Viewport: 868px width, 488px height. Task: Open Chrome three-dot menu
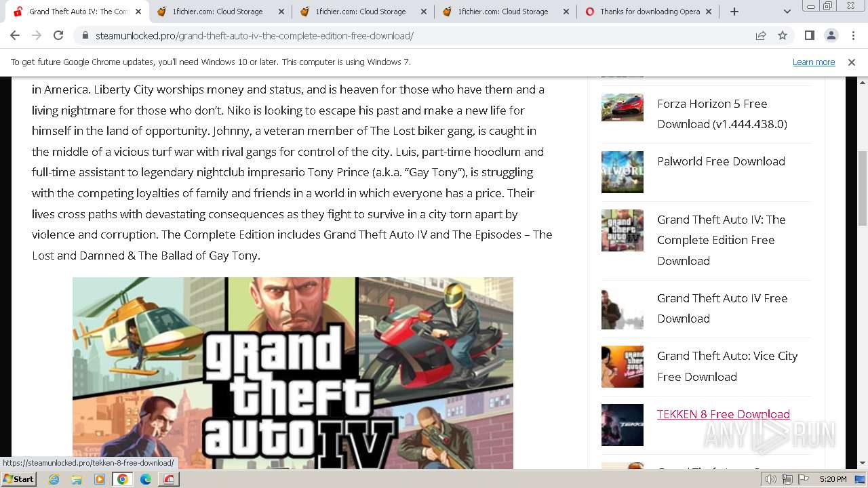[x=853, y=35]
